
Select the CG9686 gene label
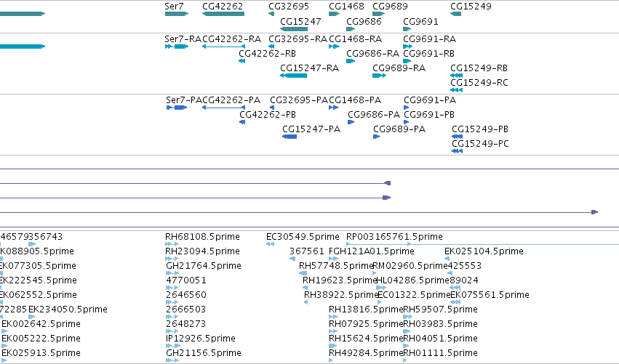click(364, 21)
